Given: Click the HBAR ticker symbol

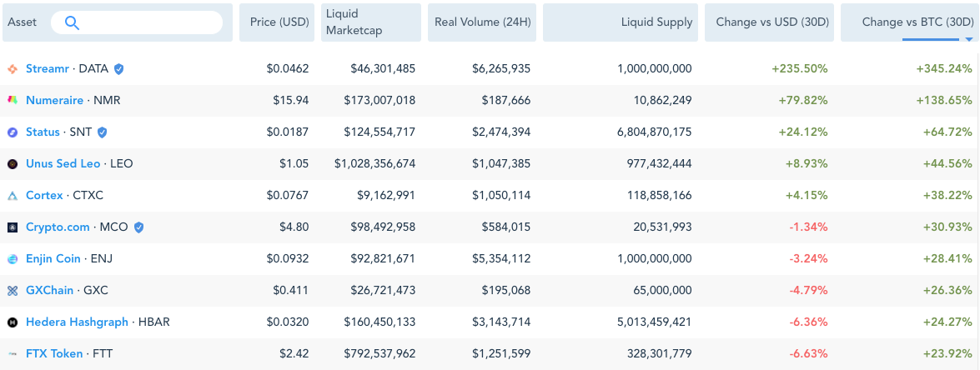Looking at the screenshot, I should click(153, 322).
